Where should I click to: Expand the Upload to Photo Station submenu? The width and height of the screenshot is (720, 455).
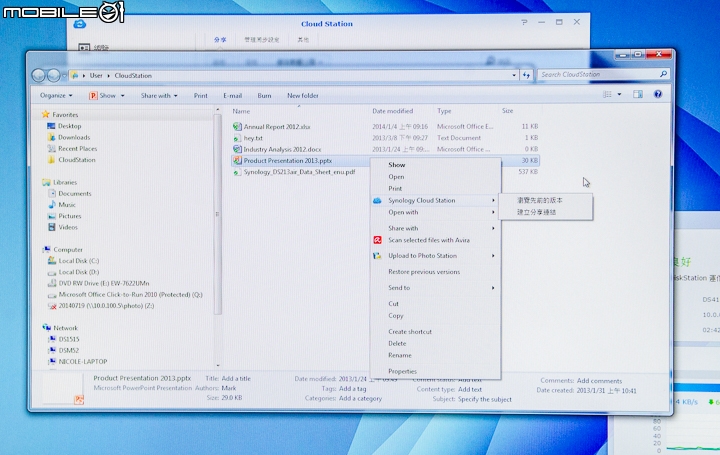(435, 256)
